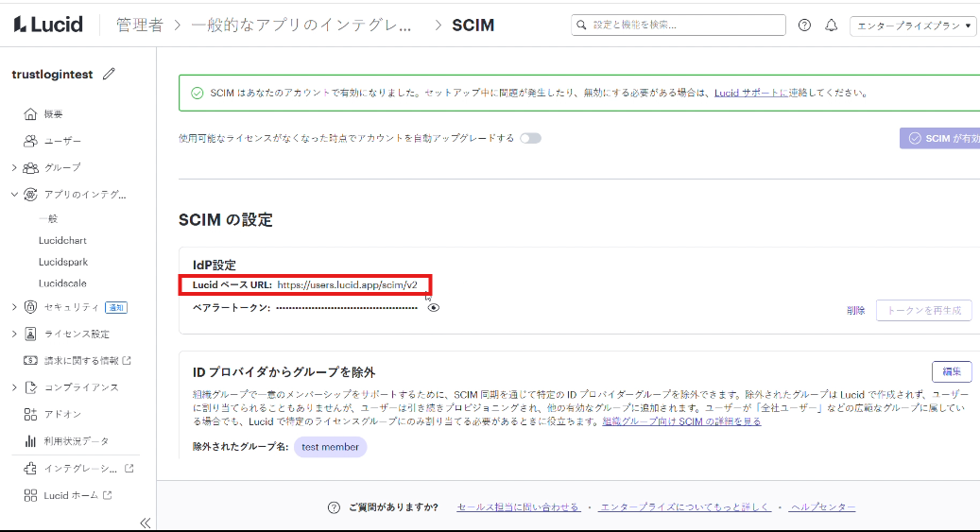Click 削除 link for bearer token
The height and width of the screenshot is (532, 980).
coord(855,310)
